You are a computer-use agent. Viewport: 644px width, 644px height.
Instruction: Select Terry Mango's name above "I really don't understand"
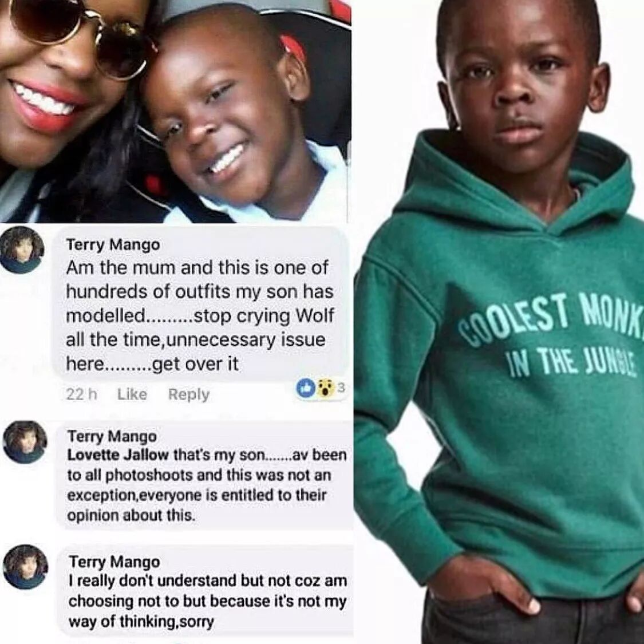114,562
